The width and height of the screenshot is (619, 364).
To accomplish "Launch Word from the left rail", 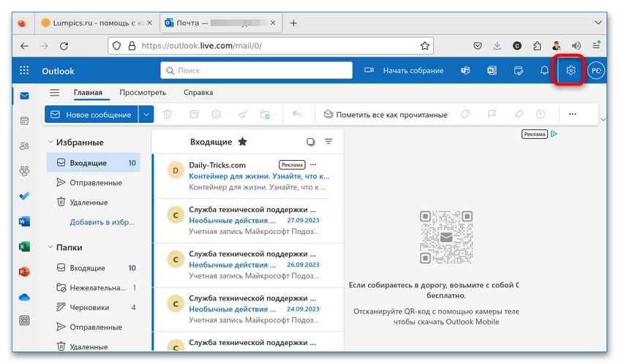I will pyautogui.click(x=24, y=221).
